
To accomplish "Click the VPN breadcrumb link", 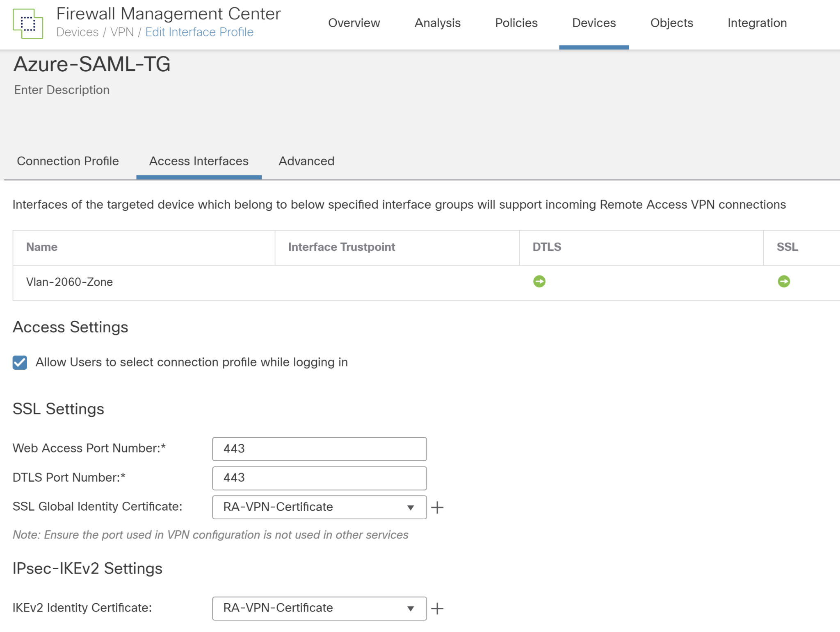I will (123, 32).
